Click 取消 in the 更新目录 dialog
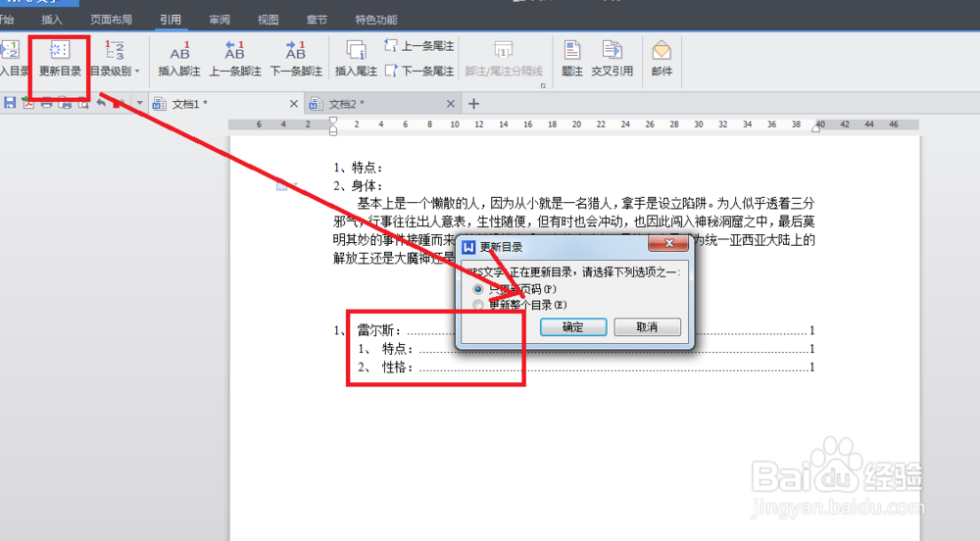 647,326
